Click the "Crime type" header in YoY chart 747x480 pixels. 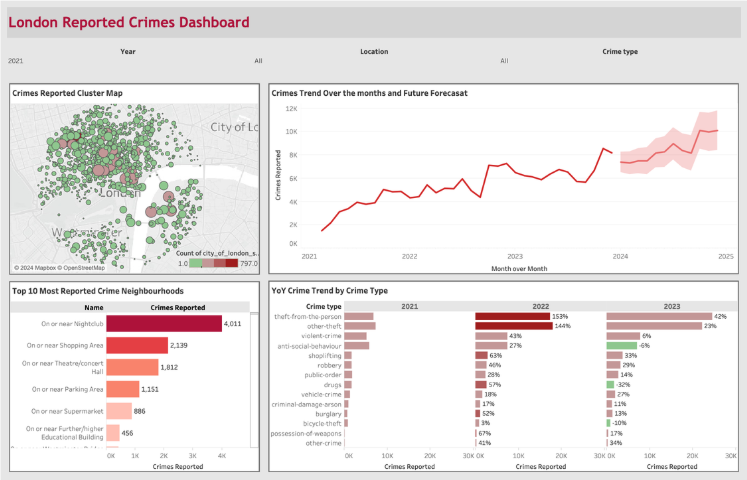[x=323, y=306]
